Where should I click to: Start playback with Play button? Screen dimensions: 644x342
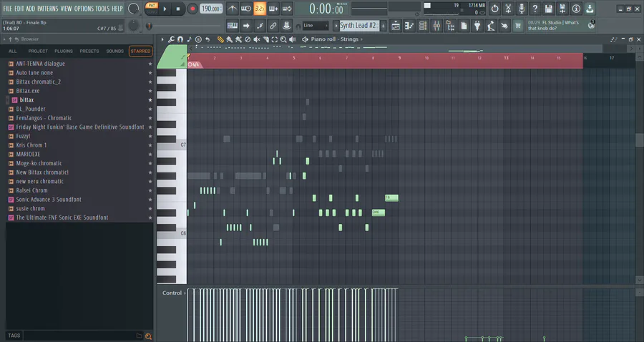coord(165,9)
